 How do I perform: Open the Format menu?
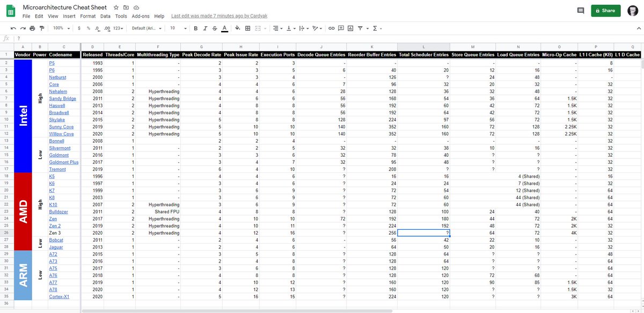[x=88, y=16]
